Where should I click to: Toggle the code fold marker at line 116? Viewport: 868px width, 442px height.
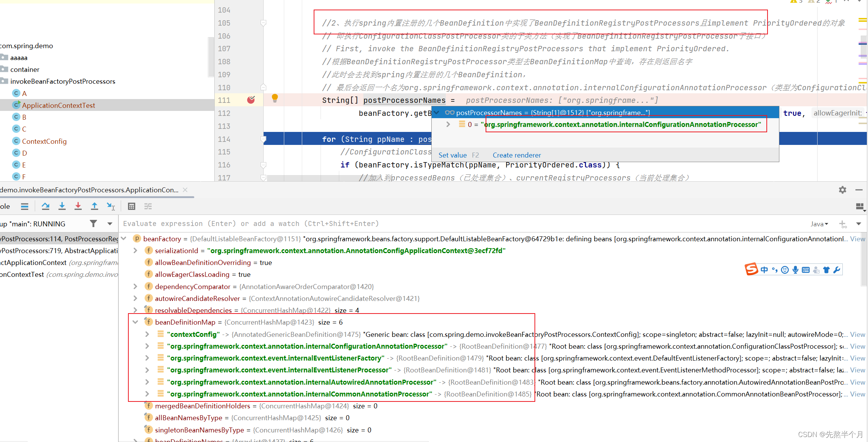[263, 165]
